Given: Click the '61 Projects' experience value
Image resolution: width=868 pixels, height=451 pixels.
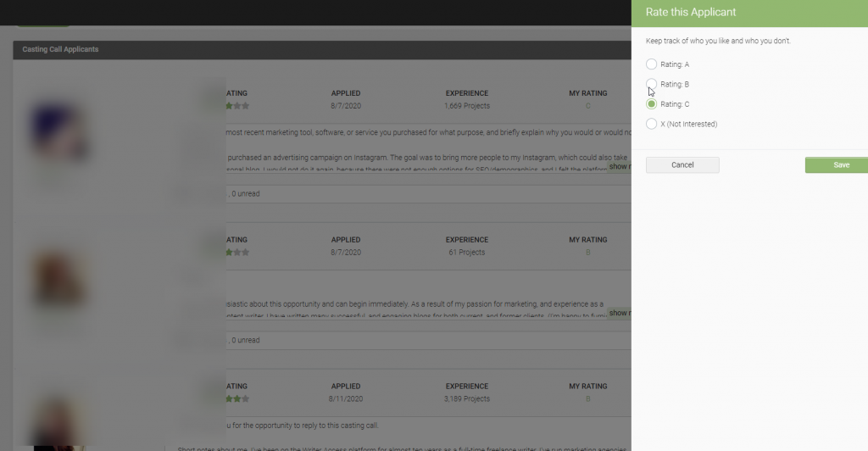Looking at the screenshot, I should click(x=467, y=253).
